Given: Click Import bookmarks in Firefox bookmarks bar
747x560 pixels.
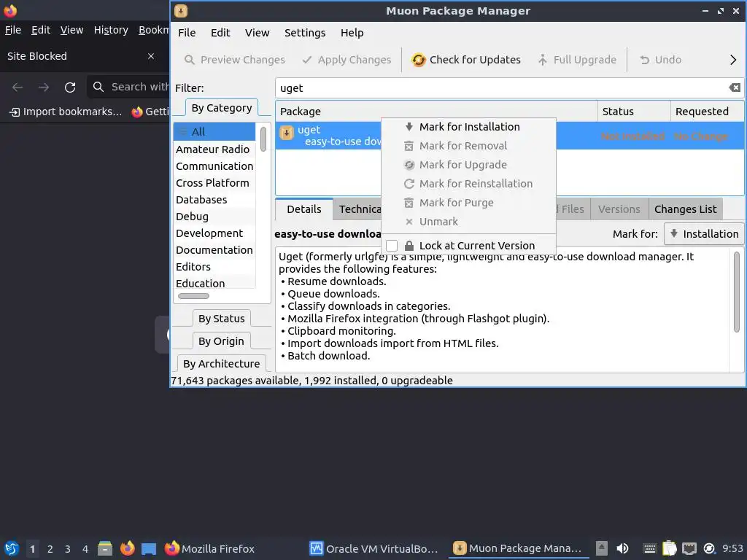Looking at the screenshot, I should point(66,112).
